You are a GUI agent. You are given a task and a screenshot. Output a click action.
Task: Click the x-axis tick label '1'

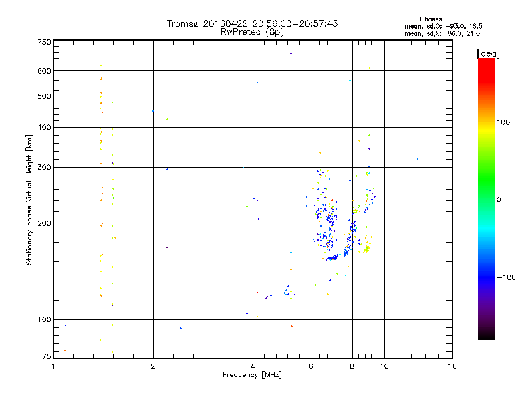coord(53,366)
